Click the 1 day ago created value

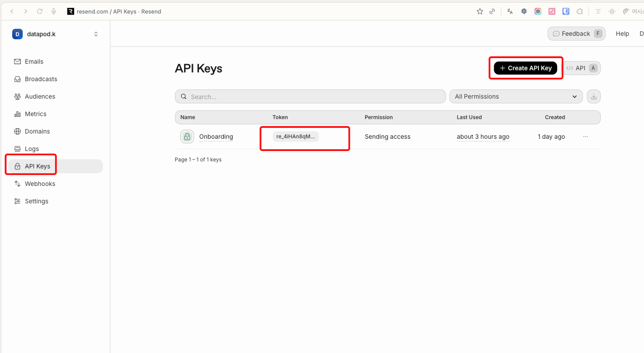(551, 136)
